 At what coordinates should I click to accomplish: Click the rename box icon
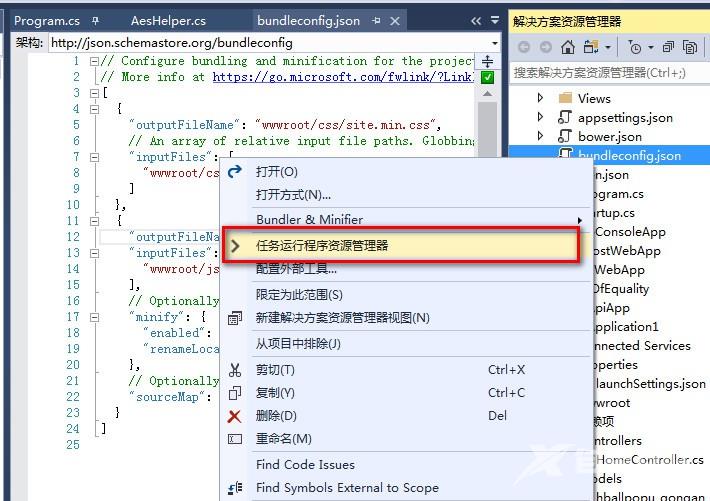click(x=235, y=439)
